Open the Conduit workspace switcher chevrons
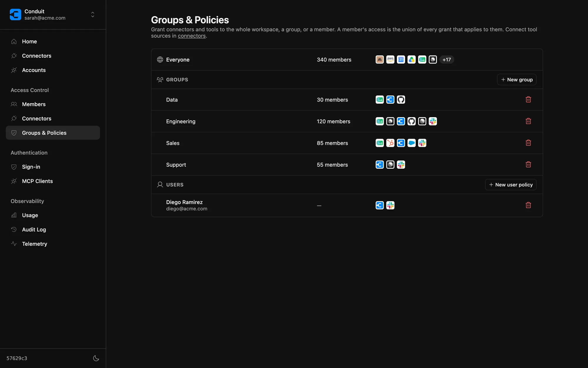This screenshot has height=368, width=588. pyautogui.click(x=93, y=14)
